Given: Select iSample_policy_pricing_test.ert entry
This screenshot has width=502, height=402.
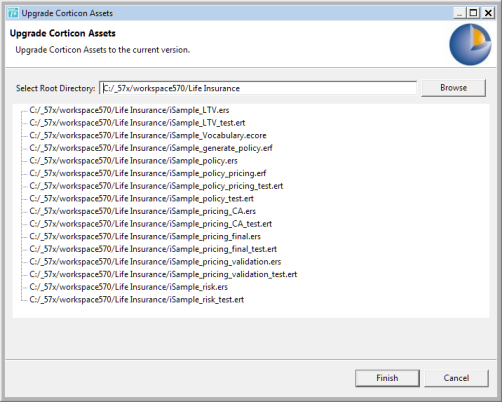Looking at the screenshot, I should (156, 186).
